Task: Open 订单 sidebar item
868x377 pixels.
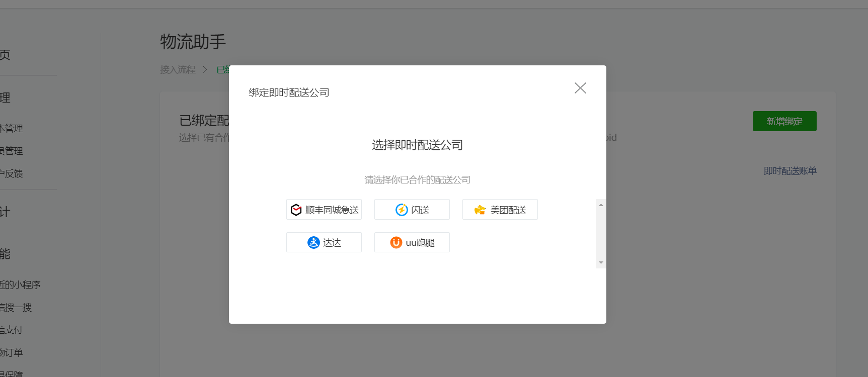Action: (x=11, y=352)
